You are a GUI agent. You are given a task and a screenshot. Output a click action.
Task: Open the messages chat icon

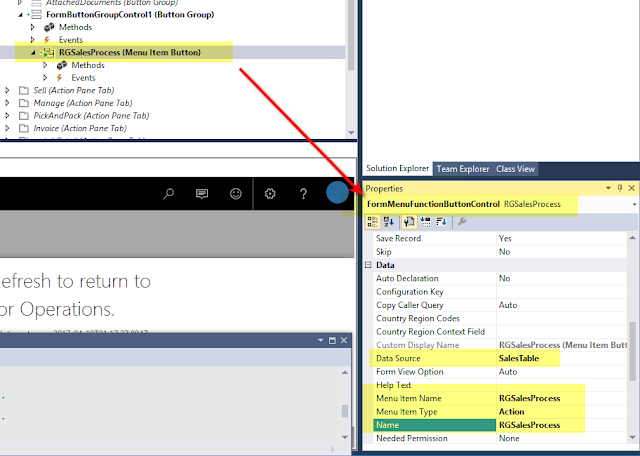202,194
